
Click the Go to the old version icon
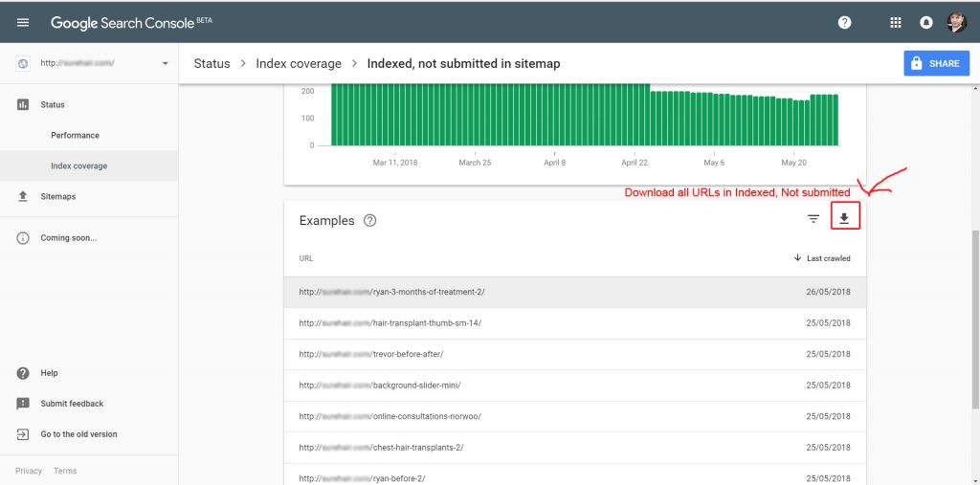click(23, 434)
